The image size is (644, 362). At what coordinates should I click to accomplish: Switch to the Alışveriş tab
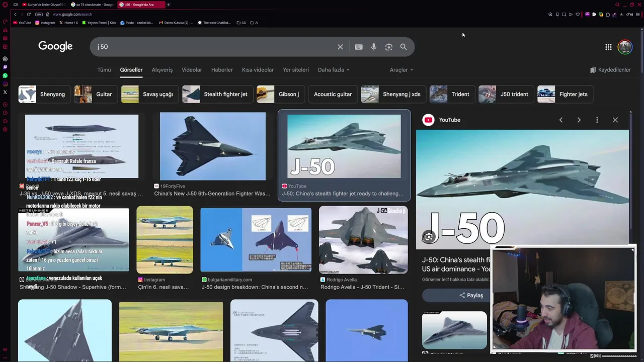click(162, 70)
